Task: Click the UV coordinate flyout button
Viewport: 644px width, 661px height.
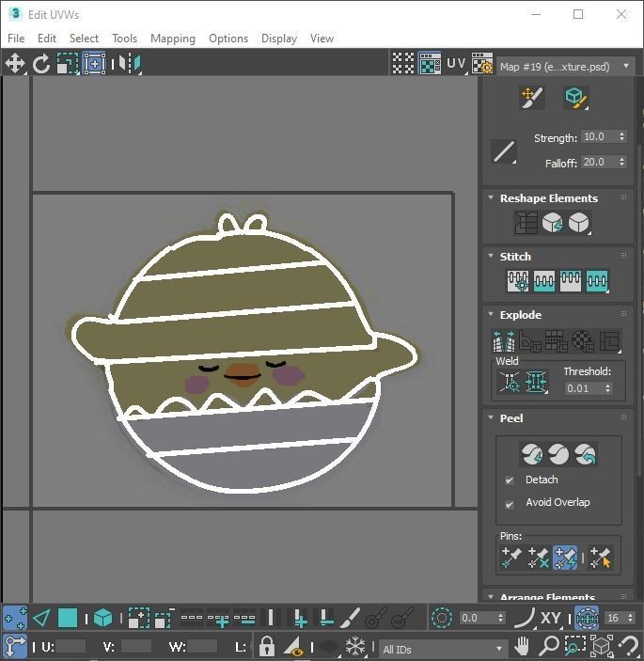Action: (x=457, y=63)
